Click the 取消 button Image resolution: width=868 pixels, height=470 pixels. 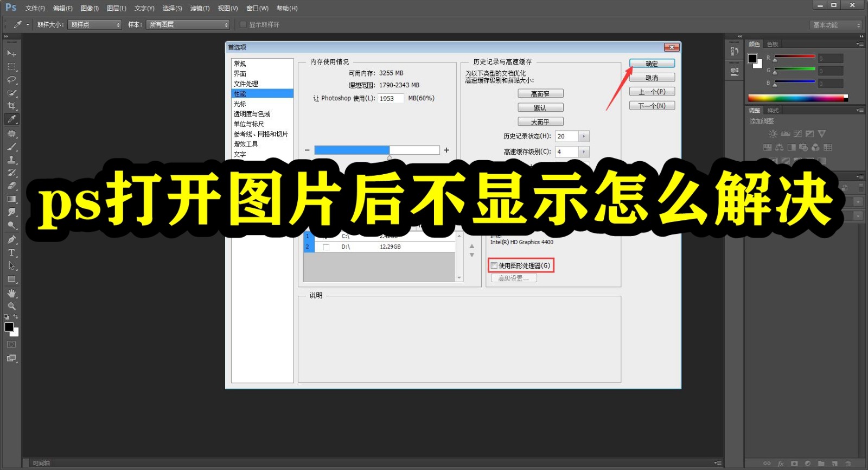(x=652, y=78)
